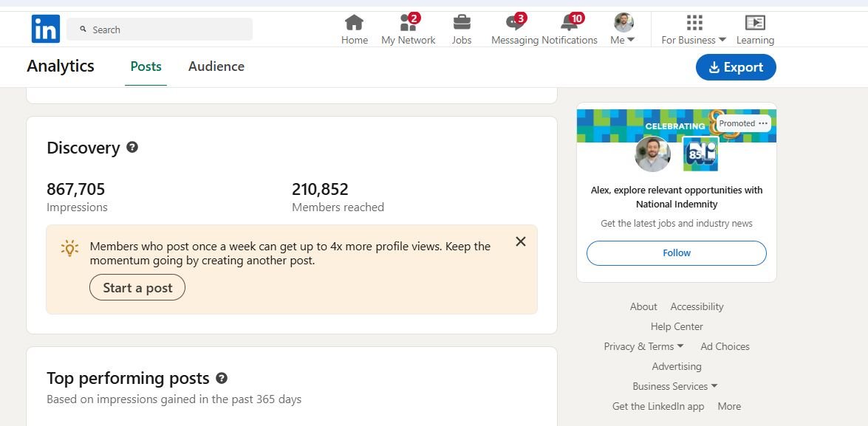Click the Start a post button

point(137,288)
